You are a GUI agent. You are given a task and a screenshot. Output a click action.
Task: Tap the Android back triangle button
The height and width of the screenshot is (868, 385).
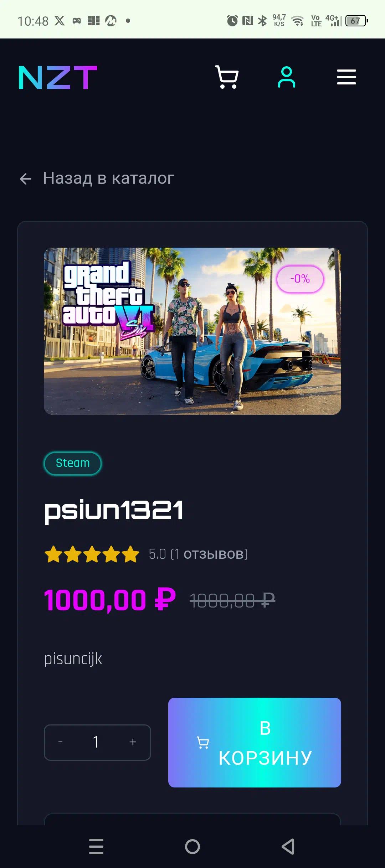(x=288, y=847)
